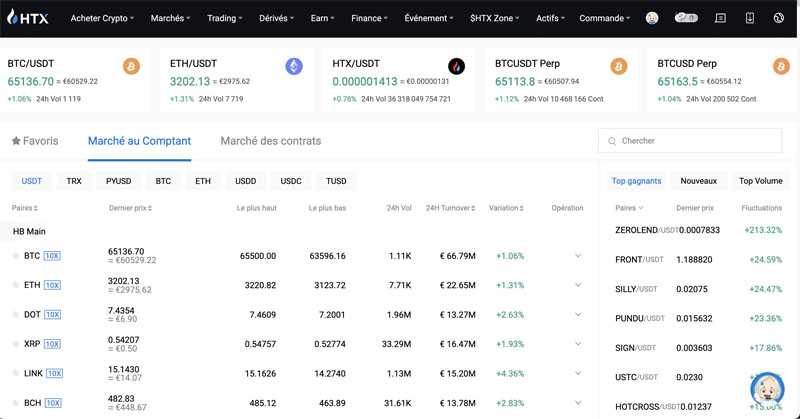Open the Événement menu
The width and height of the screenshot is (800, 419).
click(x=429, y=18)
